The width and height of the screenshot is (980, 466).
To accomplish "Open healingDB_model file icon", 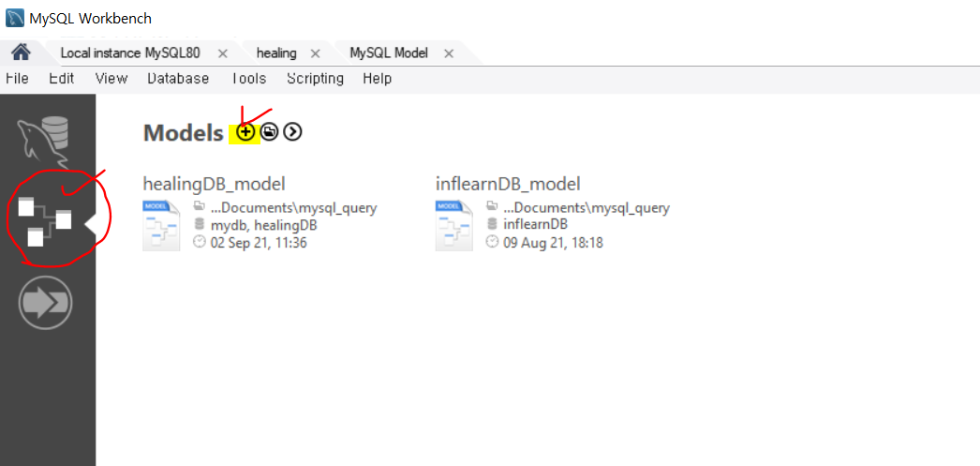I will click(x=161, y=225).
